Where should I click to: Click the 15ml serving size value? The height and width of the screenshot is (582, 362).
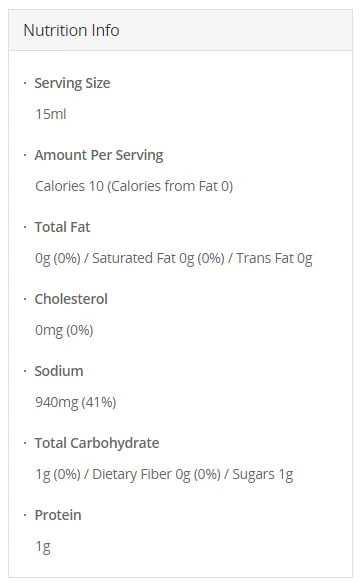51,114
